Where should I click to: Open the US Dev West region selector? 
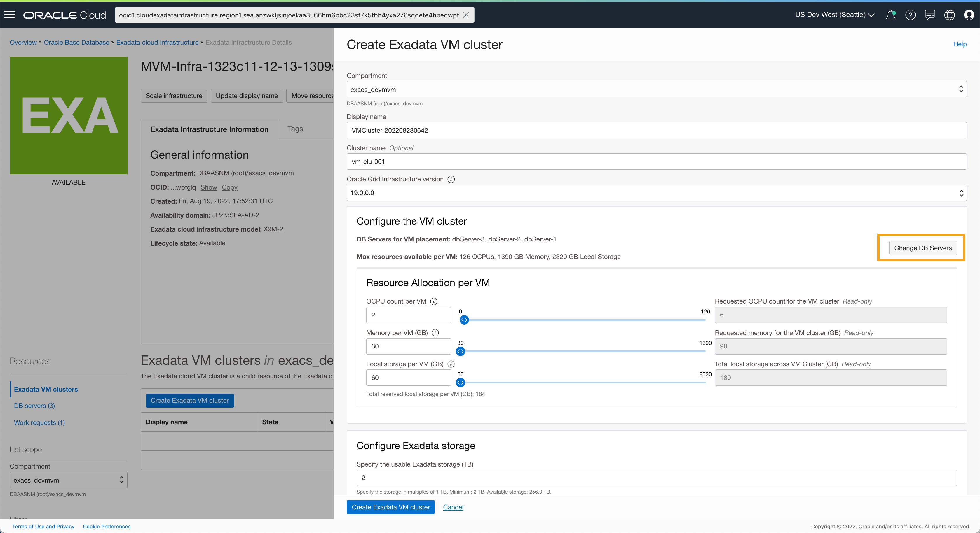[x=834, y=15]
